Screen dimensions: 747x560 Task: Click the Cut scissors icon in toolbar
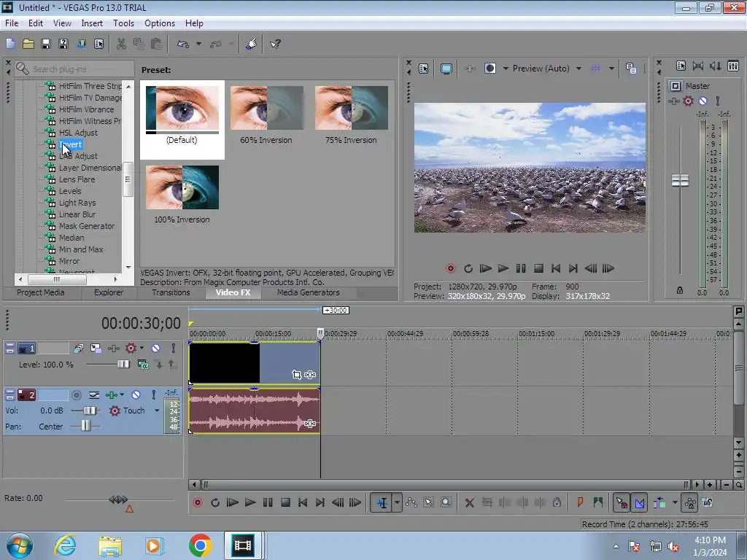tap(122, 44)
